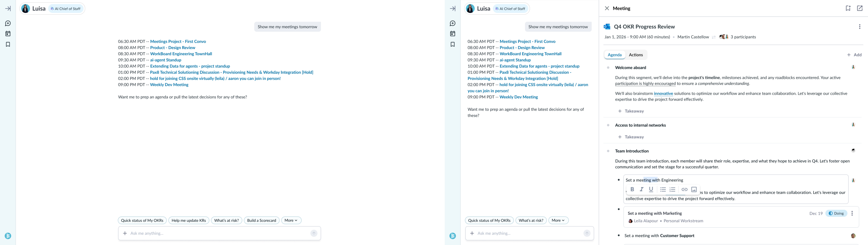Focus the right chat Ask me anything field
This screenshot has height=245, width=868.
pos(529,233)
